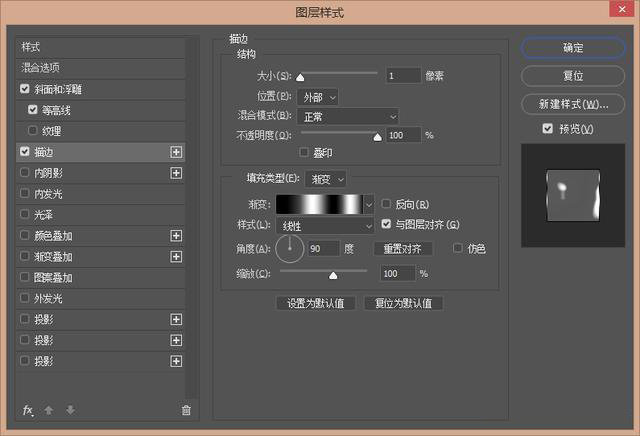Click the 复位为默认值 button
This screenshot has height=436, width=640.
click(403, 303)
